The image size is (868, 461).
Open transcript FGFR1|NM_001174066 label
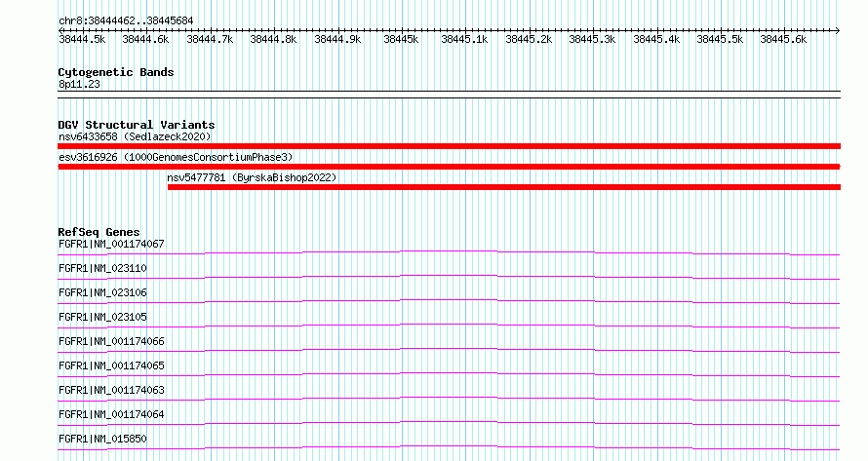(111, 341)
